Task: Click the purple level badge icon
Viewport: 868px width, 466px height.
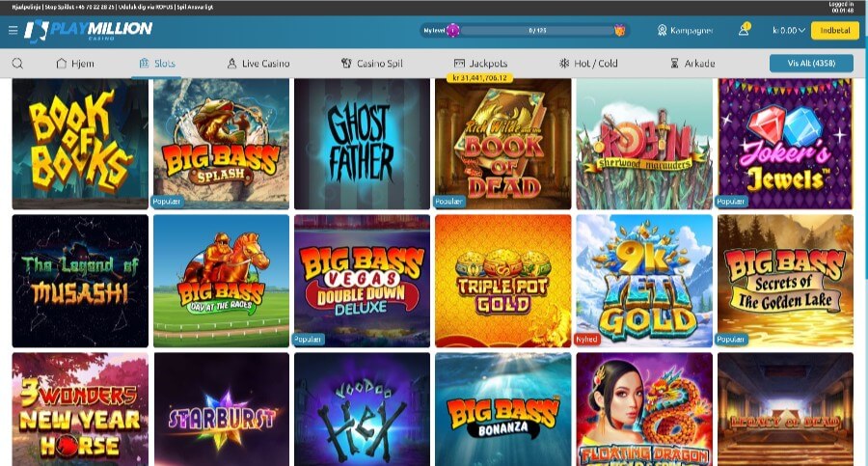Action: pos(453,31)
